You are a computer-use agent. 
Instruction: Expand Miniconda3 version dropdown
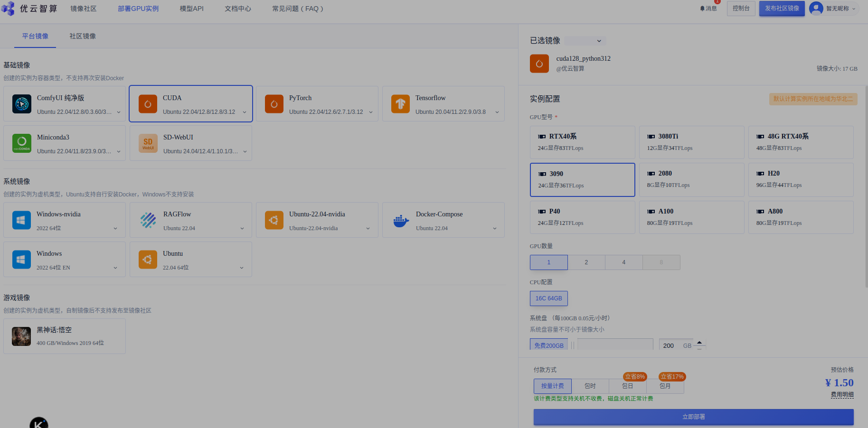(119, 152)
